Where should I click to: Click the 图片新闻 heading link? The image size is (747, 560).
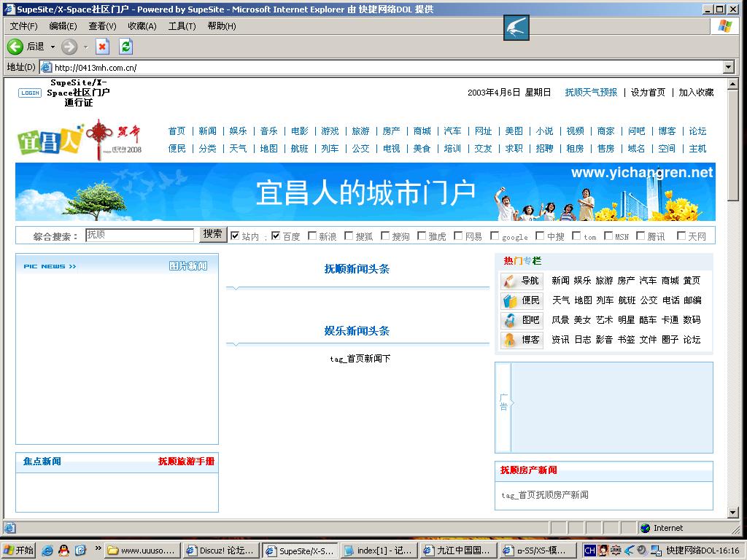[x=188, y=265]
